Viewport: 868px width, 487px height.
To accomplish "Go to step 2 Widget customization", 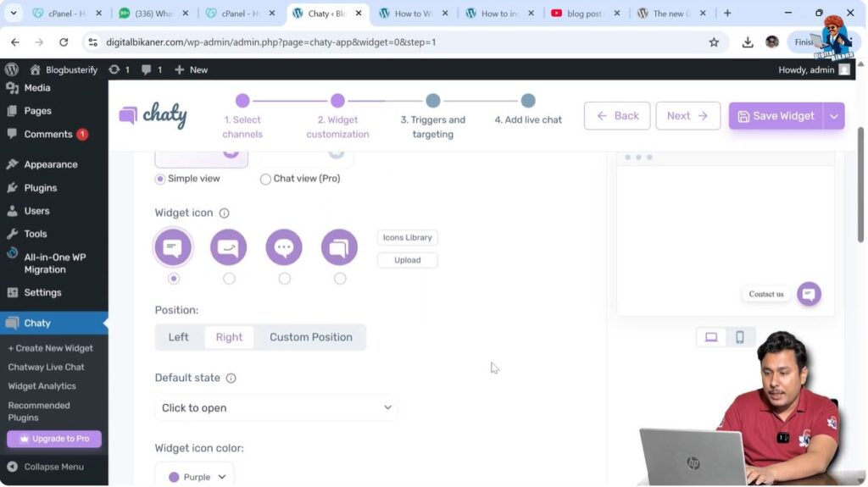I will pyautogui.click(x=337, y=118).
